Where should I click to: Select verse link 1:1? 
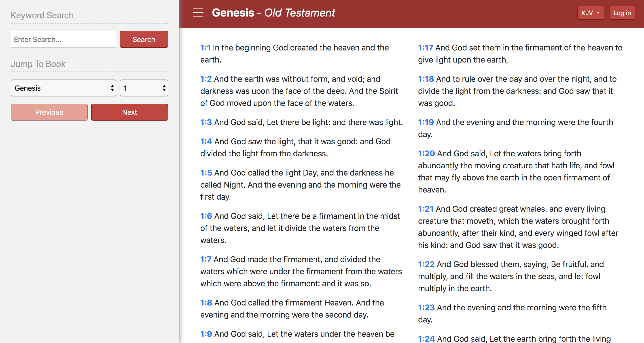[x=205, y=48]
